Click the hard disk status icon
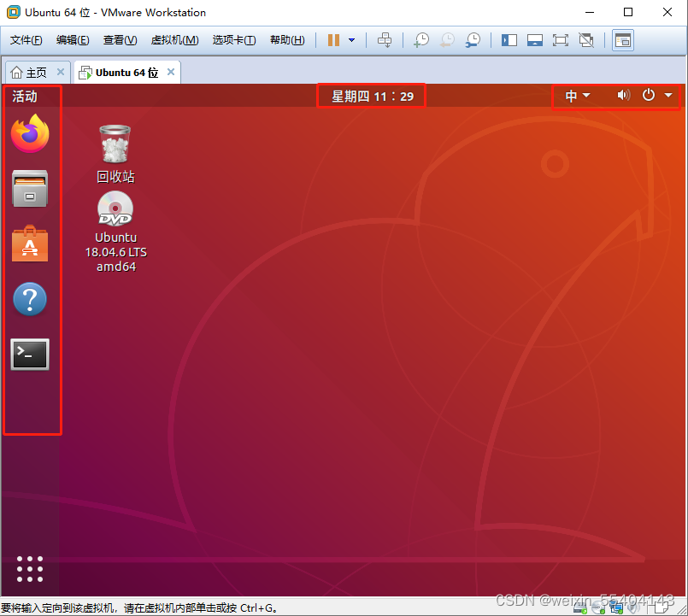Viewport: 688px width, 616px height. tap(579, 608)
